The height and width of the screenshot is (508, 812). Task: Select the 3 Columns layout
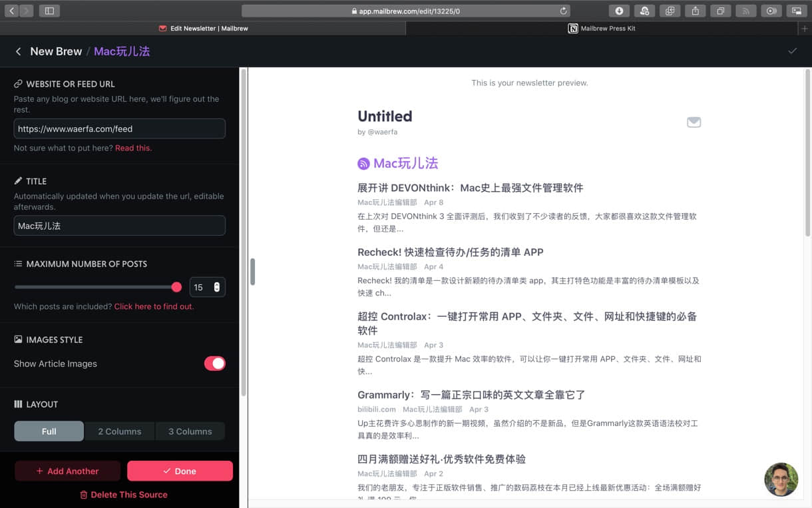pyautogui.click(x=190, y=431)
